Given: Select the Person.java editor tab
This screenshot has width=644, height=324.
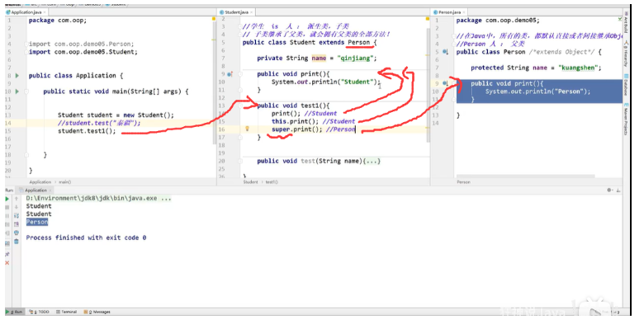Looking at the screenshot, I should pyautogui.click(x=449, y=12).
